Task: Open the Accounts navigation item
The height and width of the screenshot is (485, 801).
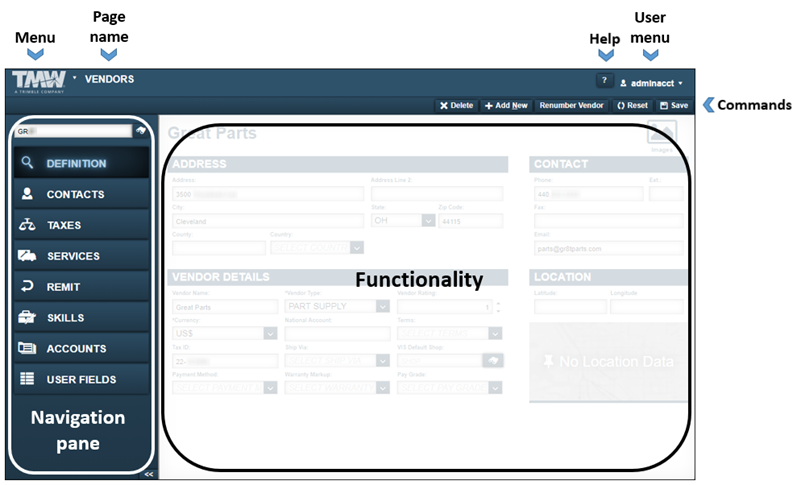Action: point(82,349)
